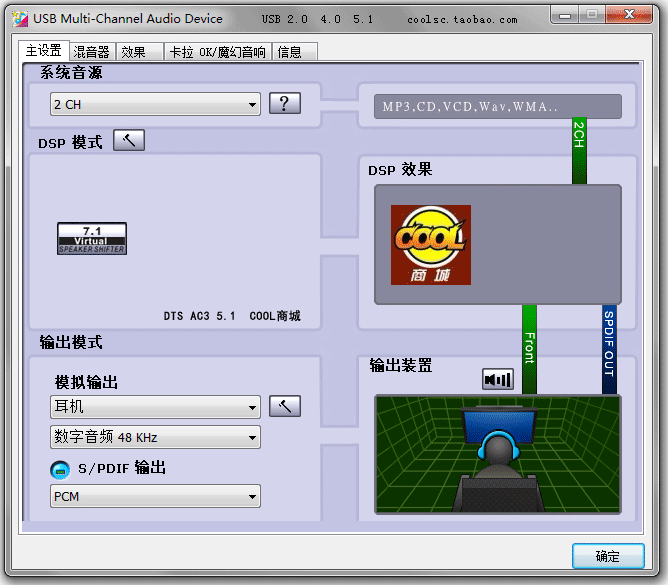Open the 2 CH system source dropdown

coord(155,104)
